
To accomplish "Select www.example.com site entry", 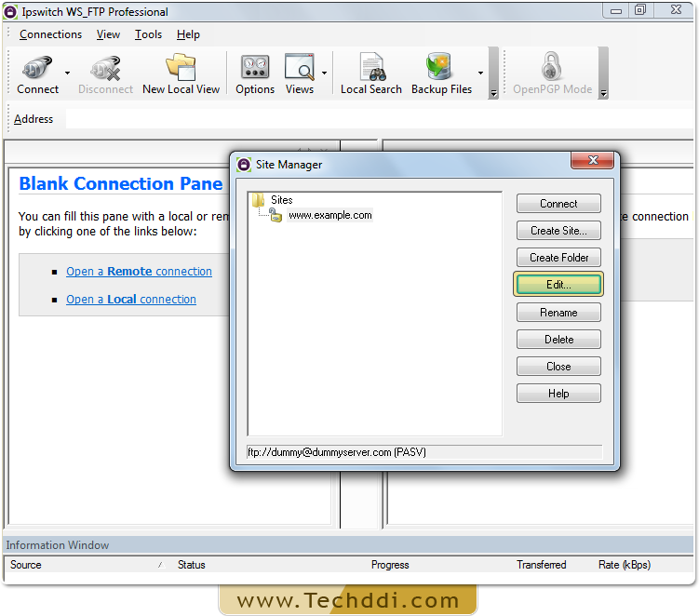I will [329, 215].
